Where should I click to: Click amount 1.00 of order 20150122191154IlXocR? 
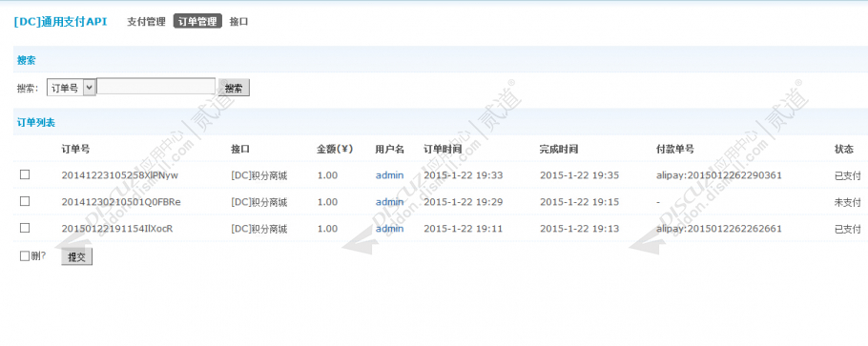pos(327,229)
